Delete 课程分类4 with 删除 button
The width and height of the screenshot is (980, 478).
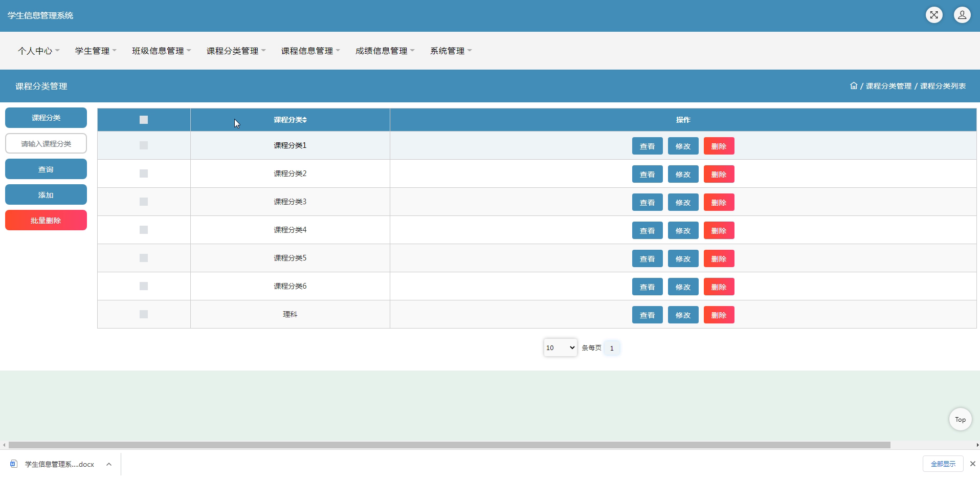click(x=719, y=230)
